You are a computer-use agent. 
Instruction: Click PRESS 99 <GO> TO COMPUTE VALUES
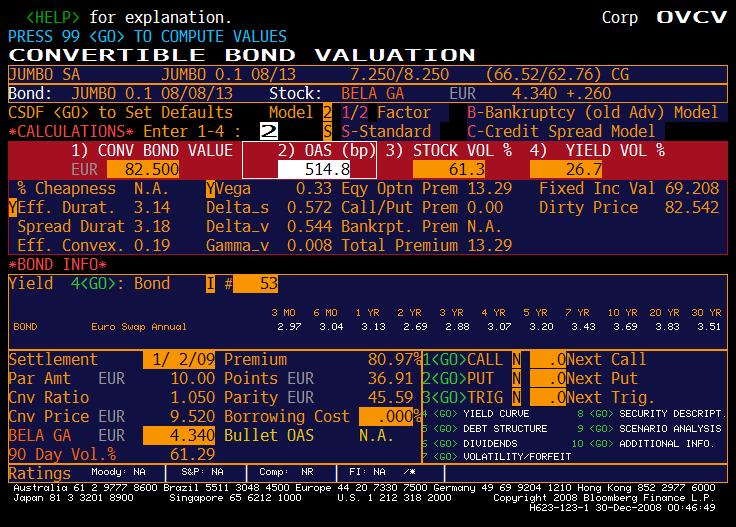click(147, 37)
